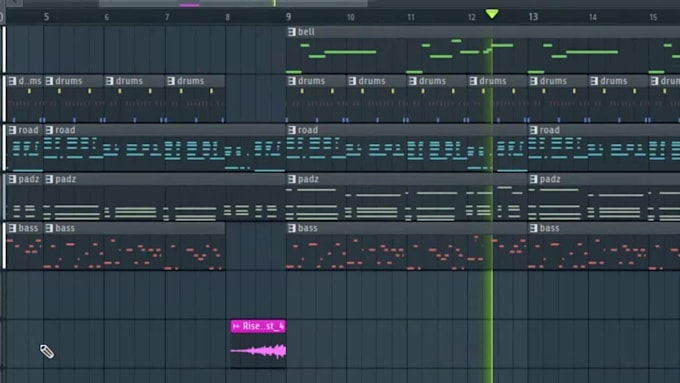This screenshot has width=680, height=383.
Task: Open the bell clip menu icon
Action: (291, 32)
